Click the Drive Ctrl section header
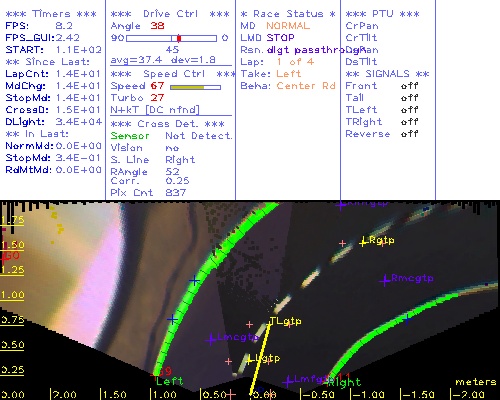This screenshot has height=400, width=500. click(170, 14)
